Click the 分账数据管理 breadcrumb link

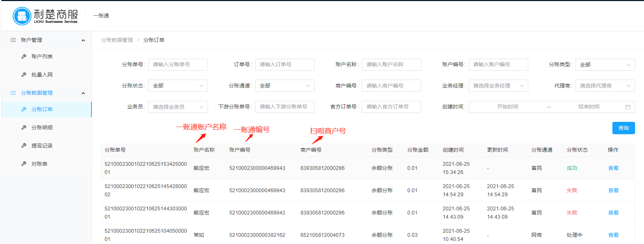tap(117, 40)
